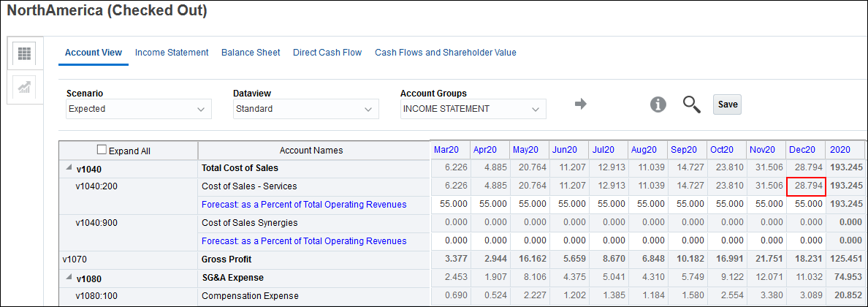Click the chart view sidebar icon
Screen dimensions: 868x307
coord(25,88)
